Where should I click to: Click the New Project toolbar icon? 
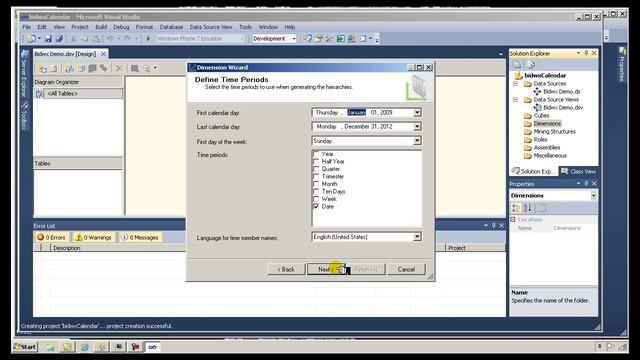(31, 39)
